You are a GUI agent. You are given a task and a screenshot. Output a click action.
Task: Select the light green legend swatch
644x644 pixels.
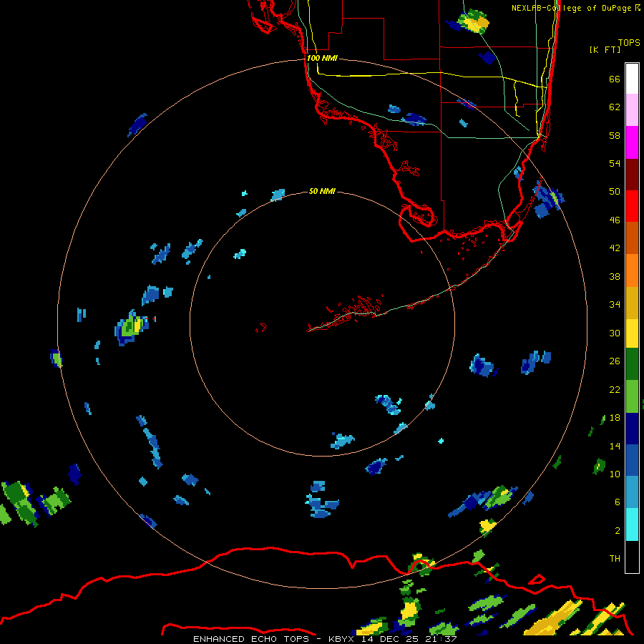click(632, 396)
